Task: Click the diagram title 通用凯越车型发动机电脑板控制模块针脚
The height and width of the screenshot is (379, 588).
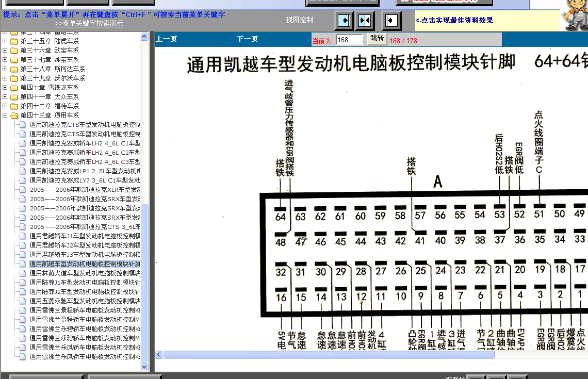Action: [x=351, y=63]
